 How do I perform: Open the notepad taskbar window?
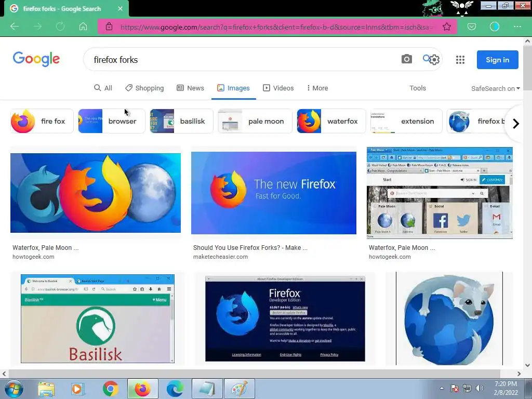click(207, 389)
